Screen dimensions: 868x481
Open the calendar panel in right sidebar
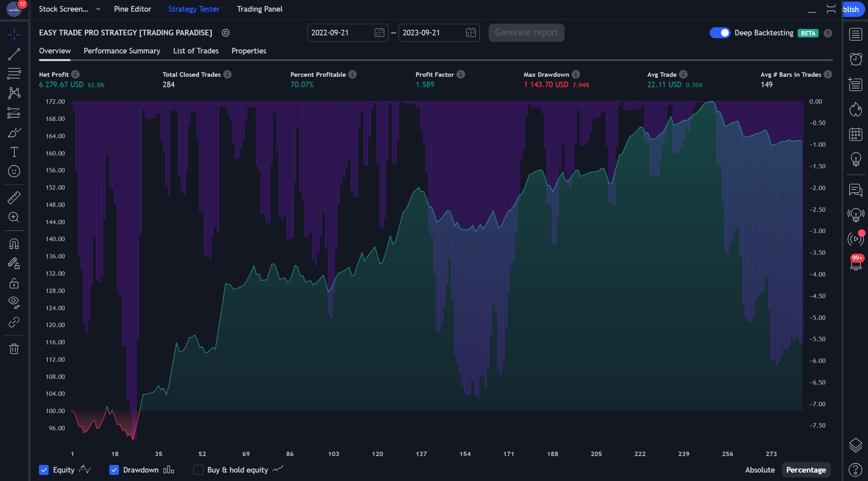[x=856, y=134]
